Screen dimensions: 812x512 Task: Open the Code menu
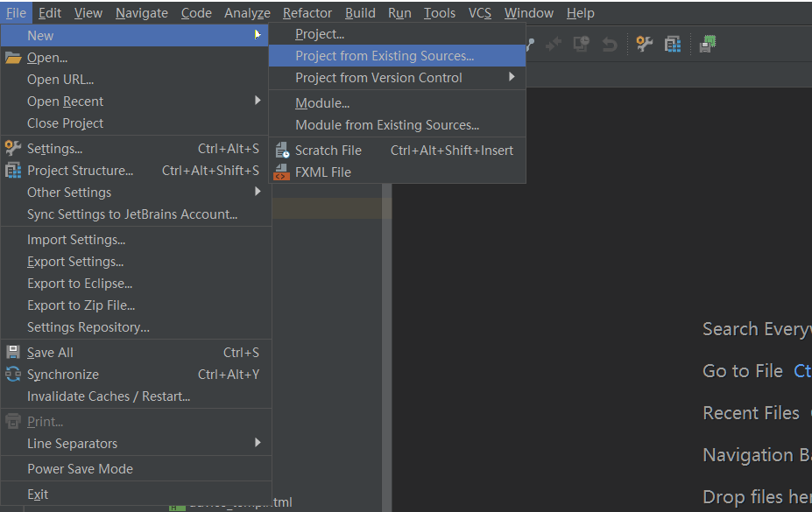pos(196,13)
